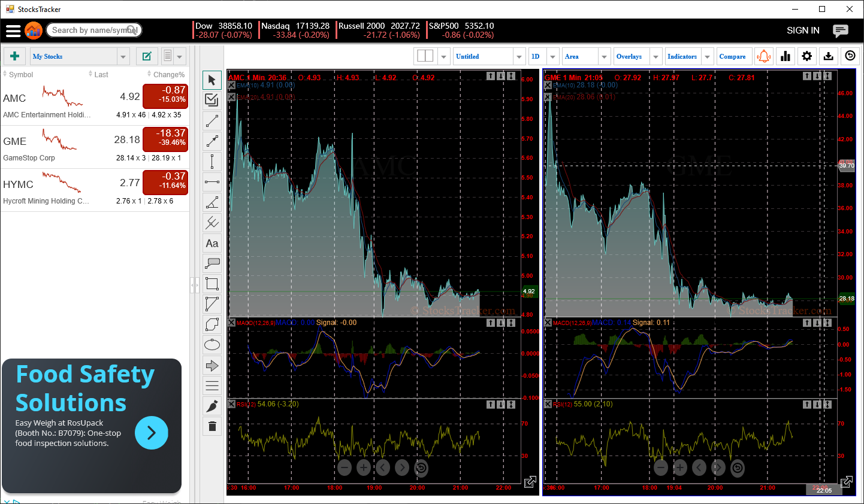Choose the Aa text annotation tool
The image size is (864, 504).
(x=212, y=243)
